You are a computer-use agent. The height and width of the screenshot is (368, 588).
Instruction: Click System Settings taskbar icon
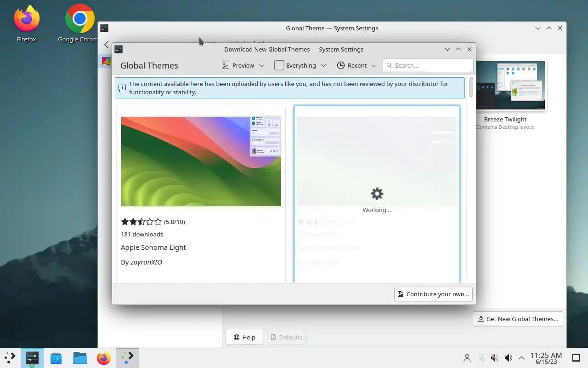[32, 357]
